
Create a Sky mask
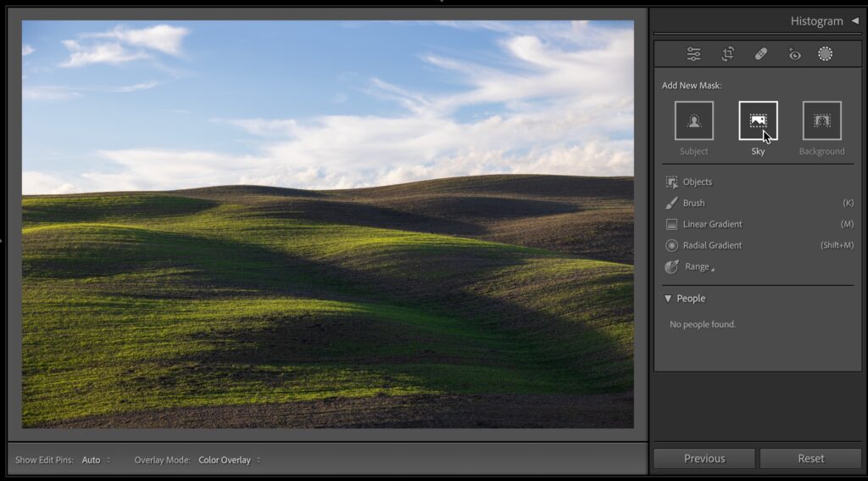coord(758,120)
